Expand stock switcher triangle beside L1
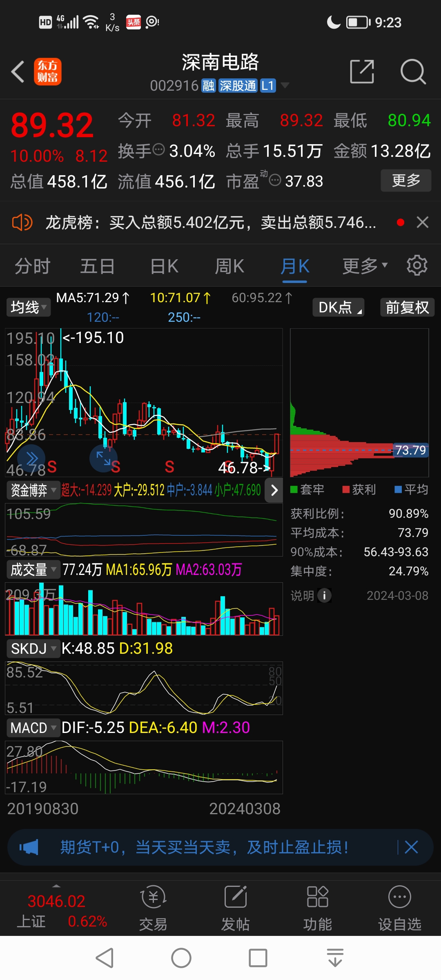 (285, 85)
